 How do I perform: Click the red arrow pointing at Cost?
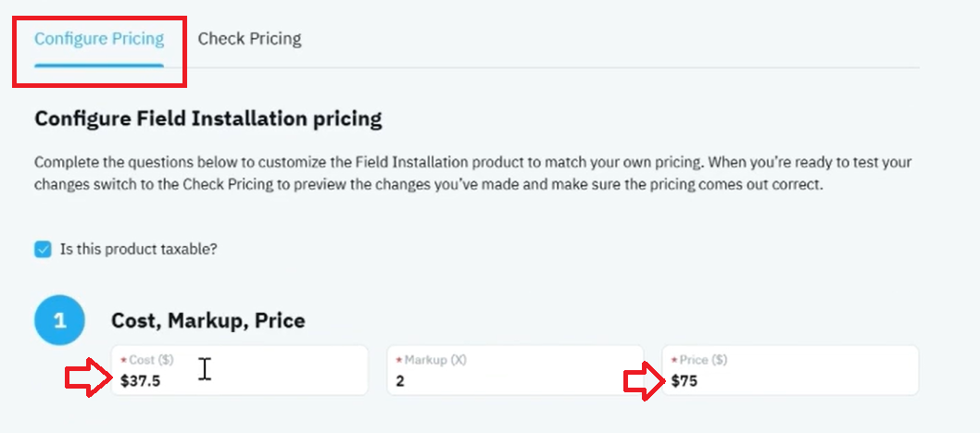88,377
